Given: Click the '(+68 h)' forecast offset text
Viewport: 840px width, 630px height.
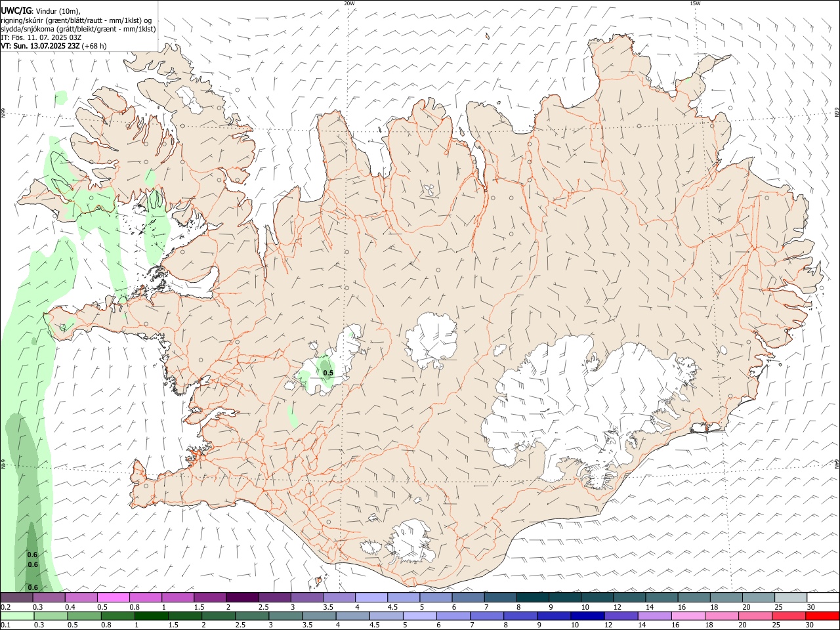Looking at the screenshot, I should [94, 46].
